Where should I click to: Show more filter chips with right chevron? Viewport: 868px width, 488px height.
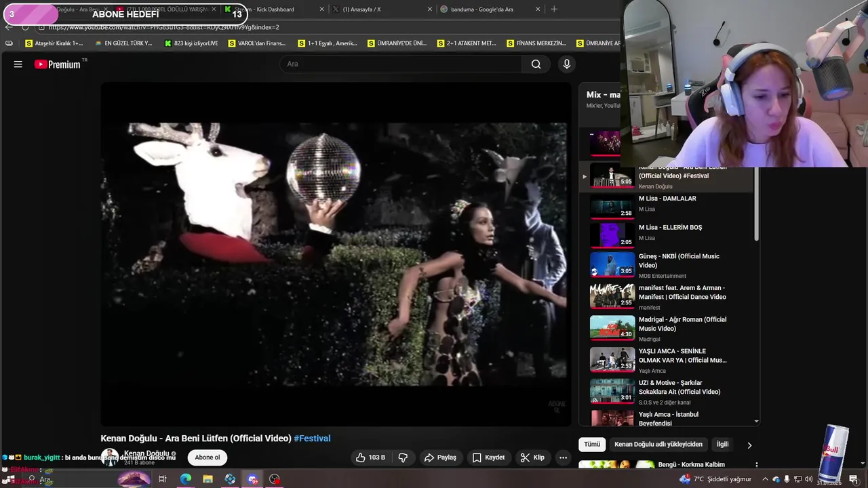tap(749, 445)
